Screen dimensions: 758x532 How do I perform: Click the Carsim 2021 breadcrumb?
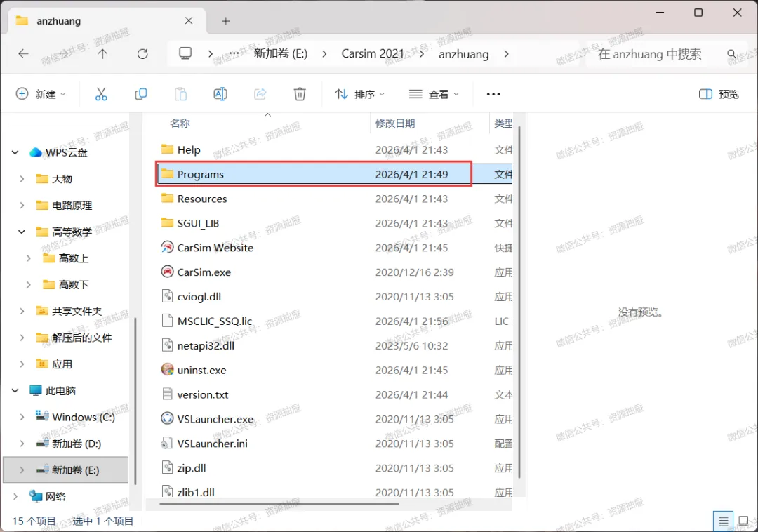(x=372, y=53)
